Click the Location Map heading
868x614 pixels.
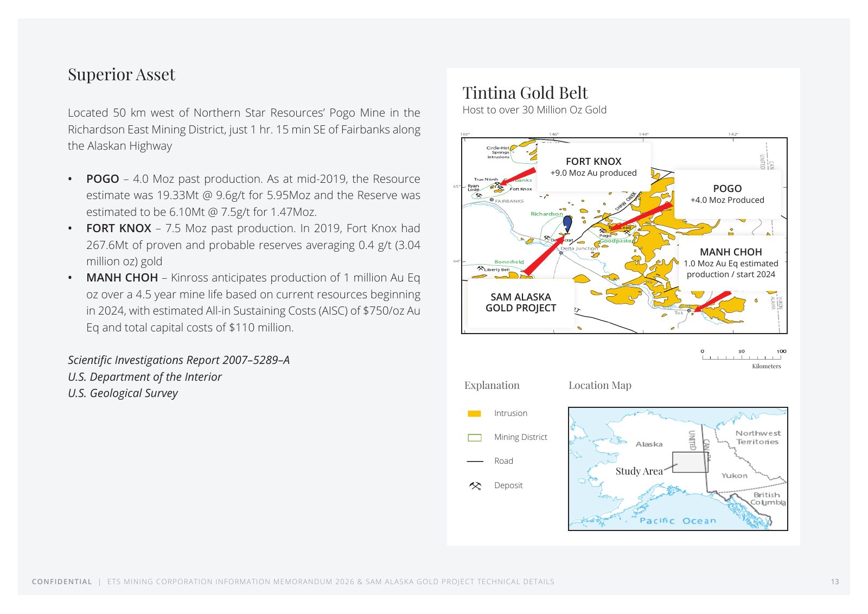coord(599,385)
